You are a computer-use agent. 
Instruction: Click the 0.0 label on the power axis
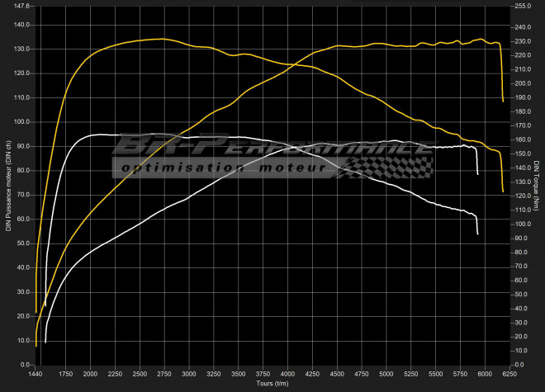pos(26,364)
